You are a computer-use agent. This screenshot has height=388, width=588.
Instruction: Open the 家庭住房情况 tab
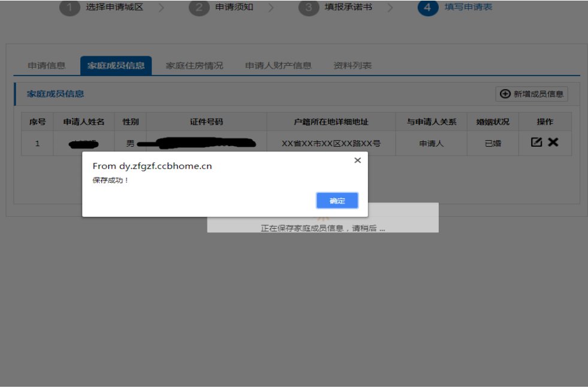coord(194,65)
